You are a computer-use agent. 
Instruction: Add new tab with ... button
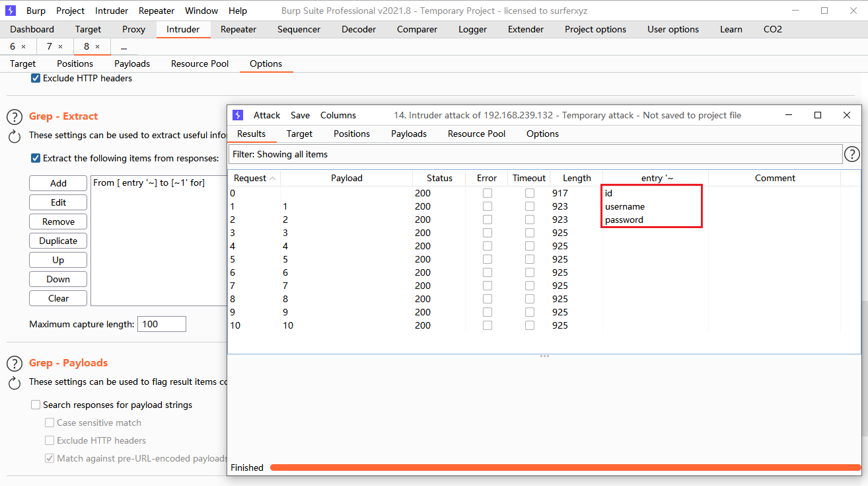[124, 46]
